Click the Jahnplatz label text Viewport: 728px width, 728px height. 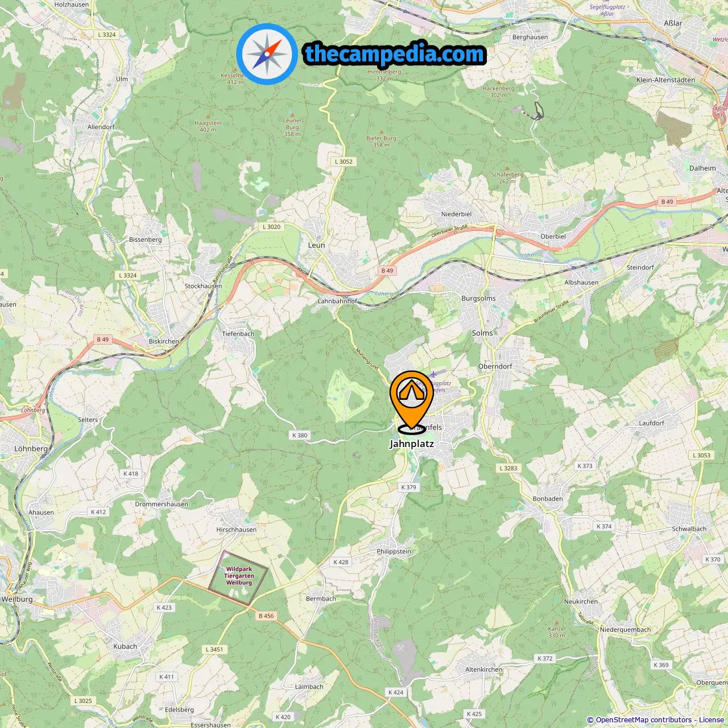point(412,444)
